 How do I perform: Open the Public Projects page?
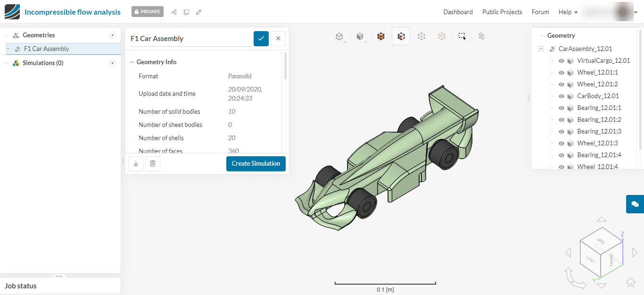point(502,12)
